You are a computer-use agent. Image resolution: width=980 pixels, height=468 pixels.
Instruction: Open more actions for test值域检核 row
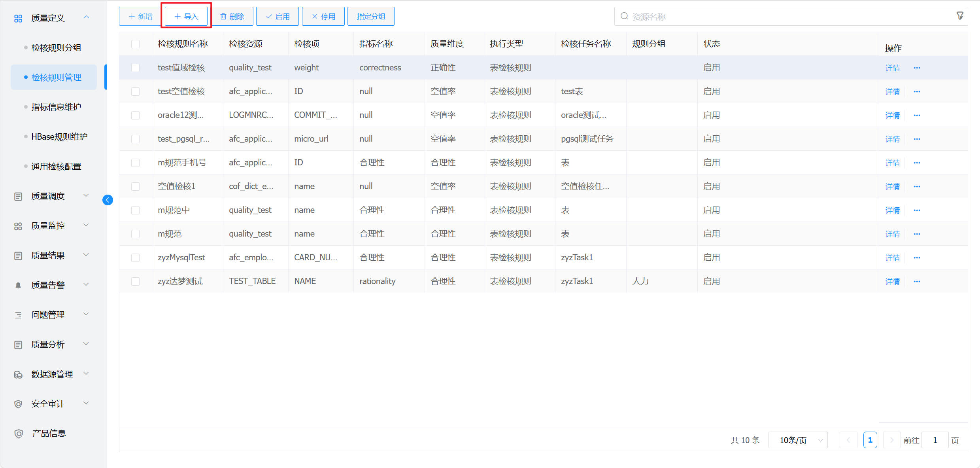pos(917,68)
